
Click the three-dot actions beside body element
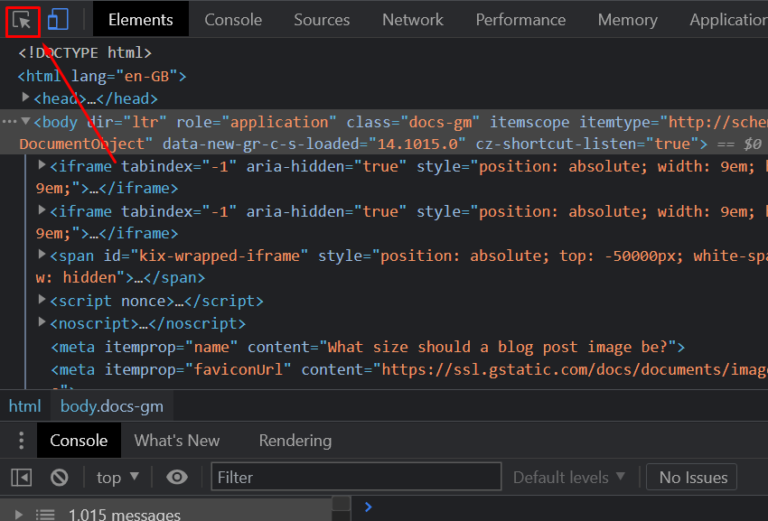[x=9, y=122]
